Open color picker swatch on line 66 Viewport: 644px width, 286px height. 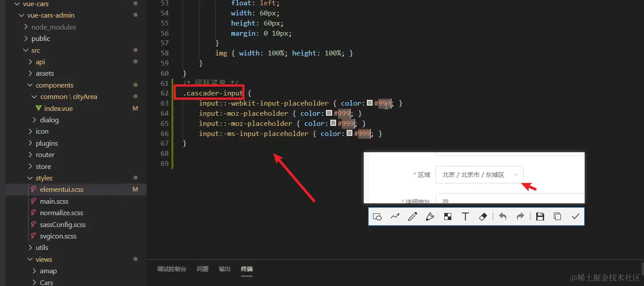(x=349, y=133)
